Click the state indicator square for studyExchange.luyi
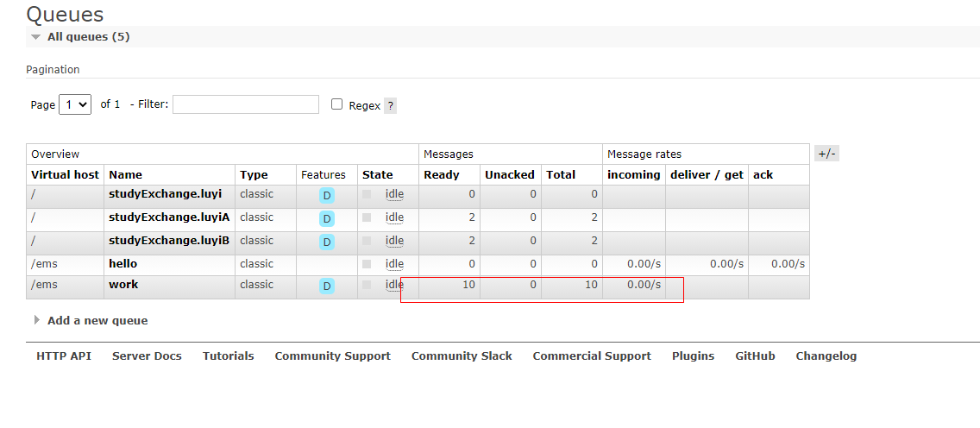980x428 pixels. coord(367,194)
